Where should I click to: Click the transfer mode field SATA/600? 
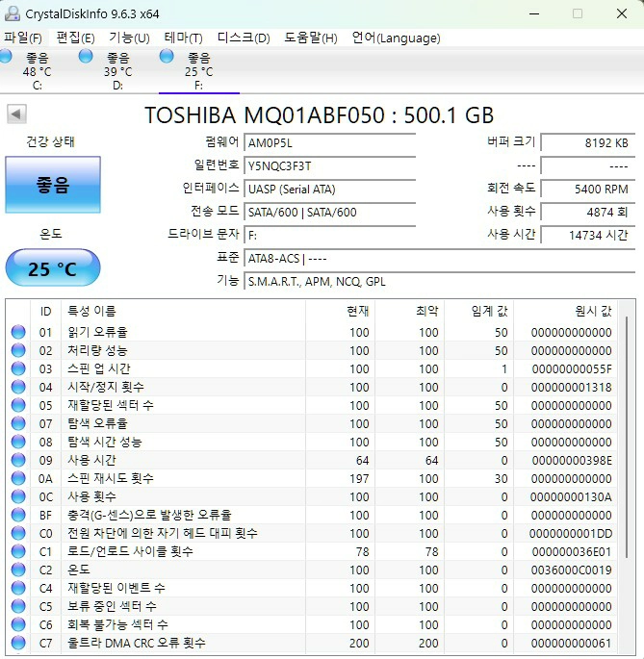[x=330, y=213]
